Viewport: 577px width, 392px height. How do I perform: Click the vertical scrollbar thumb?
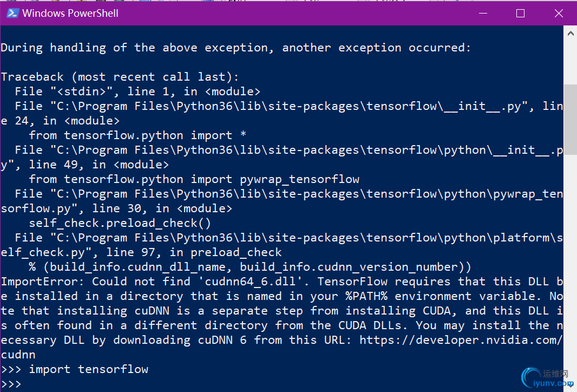tap(571, 120)
